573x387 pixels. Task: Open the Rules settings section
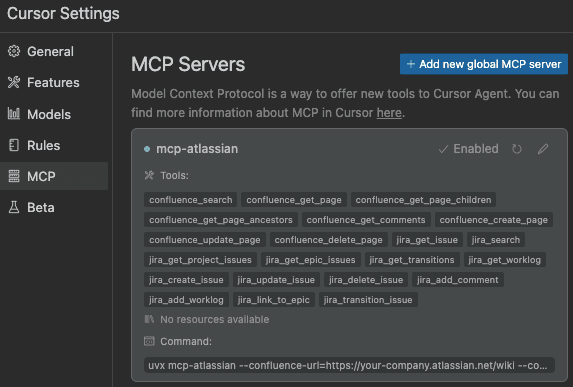54,145
